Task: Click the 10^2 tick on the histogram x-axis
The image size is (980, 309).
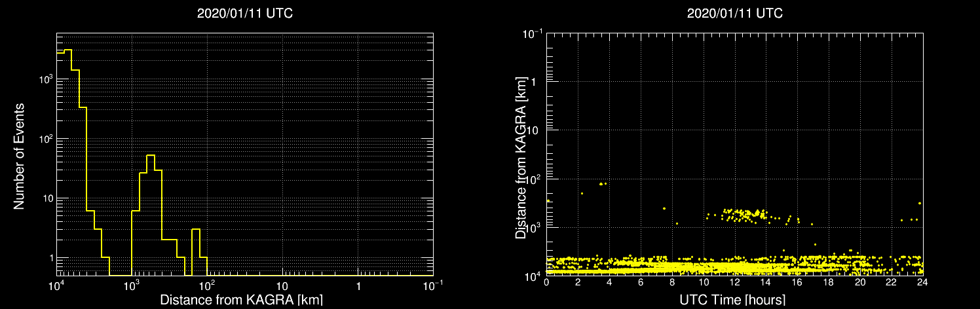Action: 207,286
